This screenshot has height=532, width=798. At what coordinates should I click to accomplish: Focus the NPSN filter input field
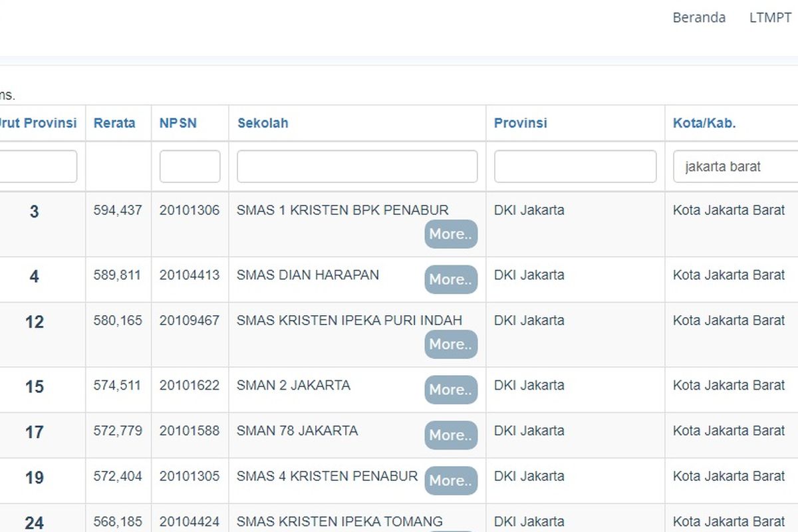click(x=190, y=166)
